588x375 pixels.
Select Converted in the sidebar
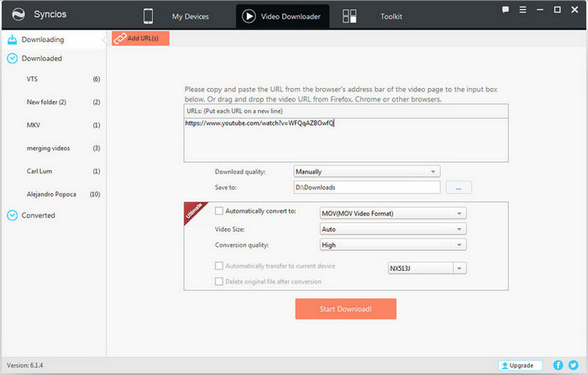click(54, 216)
